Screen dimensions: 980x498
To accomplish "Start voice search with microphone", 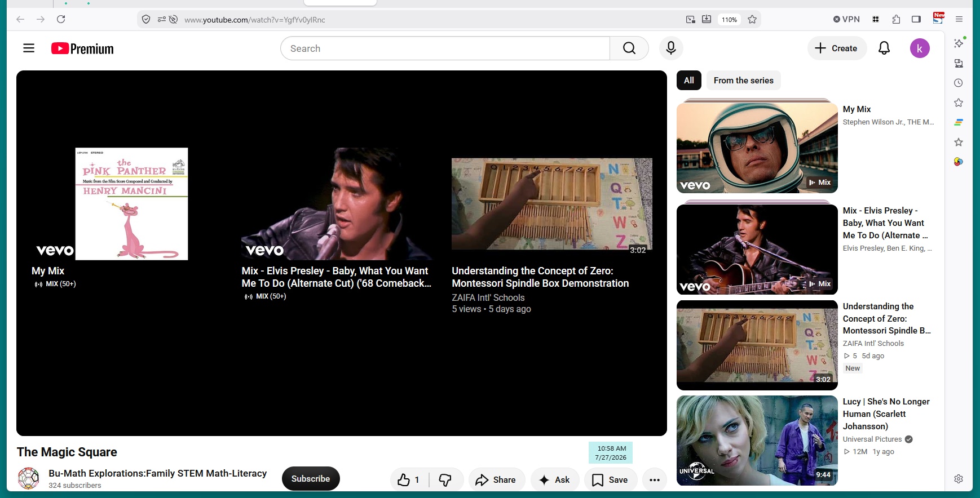I will (671, 48).
